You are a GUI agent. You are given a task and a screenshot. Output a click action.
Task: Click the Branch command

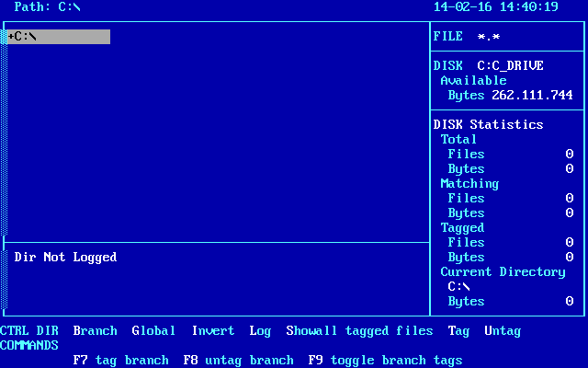point(95,330)
